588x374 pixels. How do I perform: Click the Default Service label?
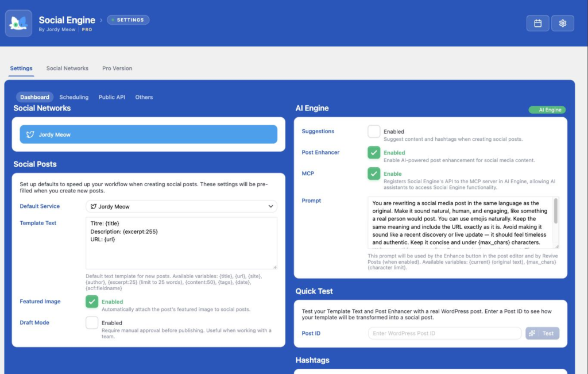coord(40,206)
